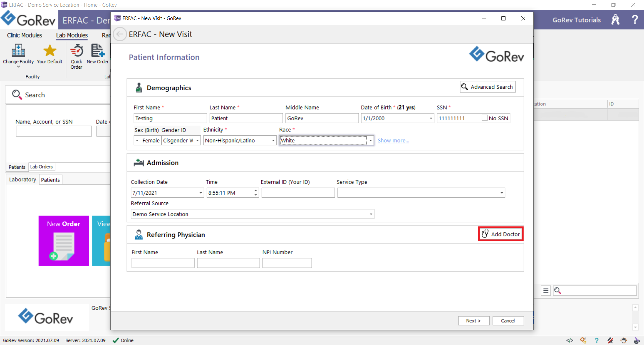The width and height of the screenshot is (644, 345).
Task: Click the Your Default star icon
Action: [50, 51]
